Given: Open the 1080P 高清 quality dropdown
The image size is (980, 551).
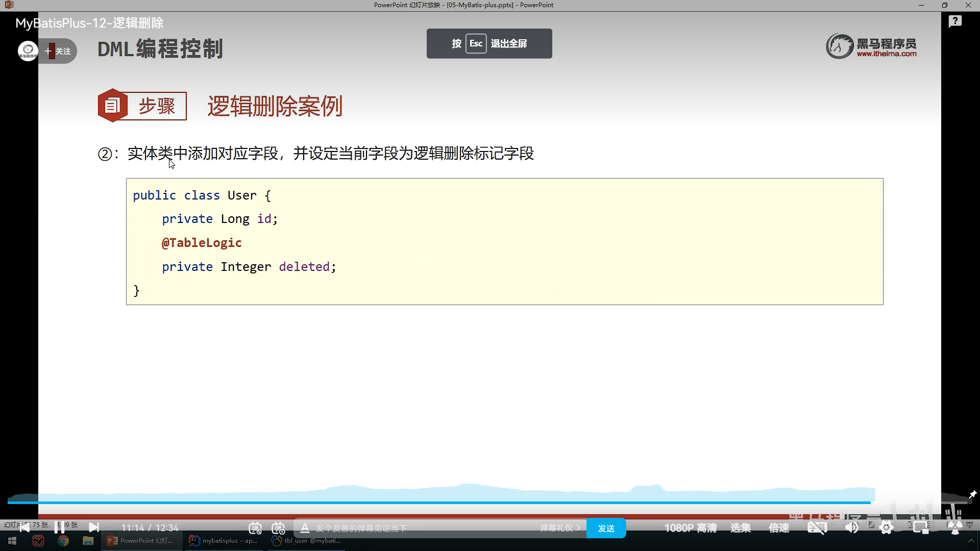Looking at the screenshot, I should coord(690,528).
